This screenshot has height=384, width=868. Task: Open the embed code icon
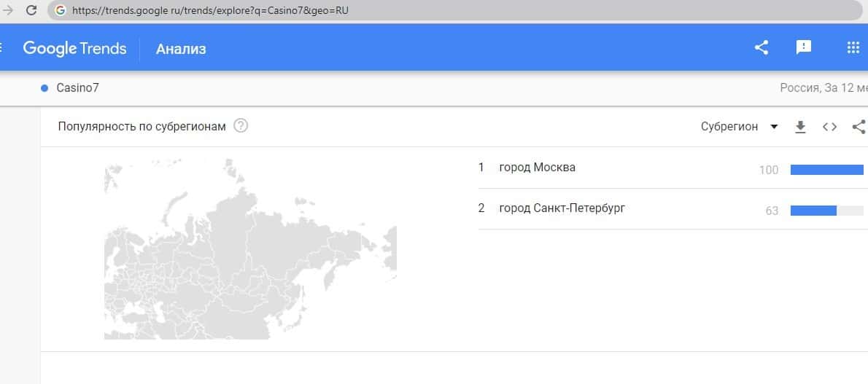pyautogui.click(x=829, y=127)
